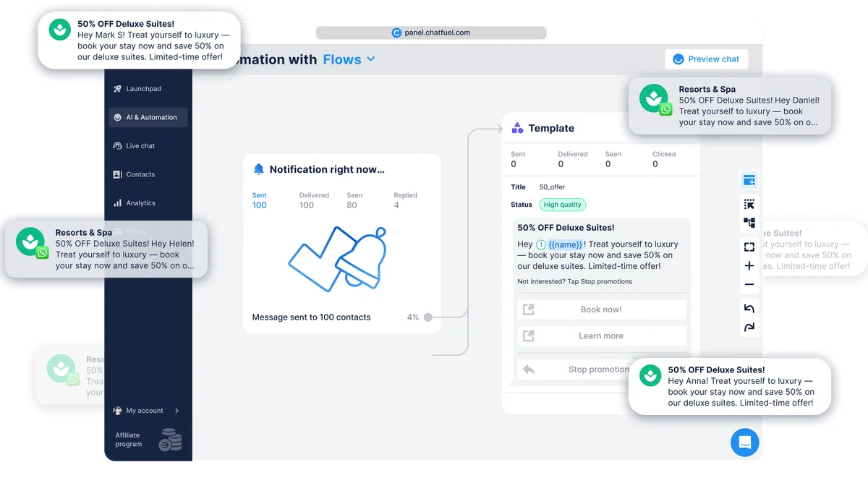Click the Launchpad rocket icon in the sidebar

[117, 88]
